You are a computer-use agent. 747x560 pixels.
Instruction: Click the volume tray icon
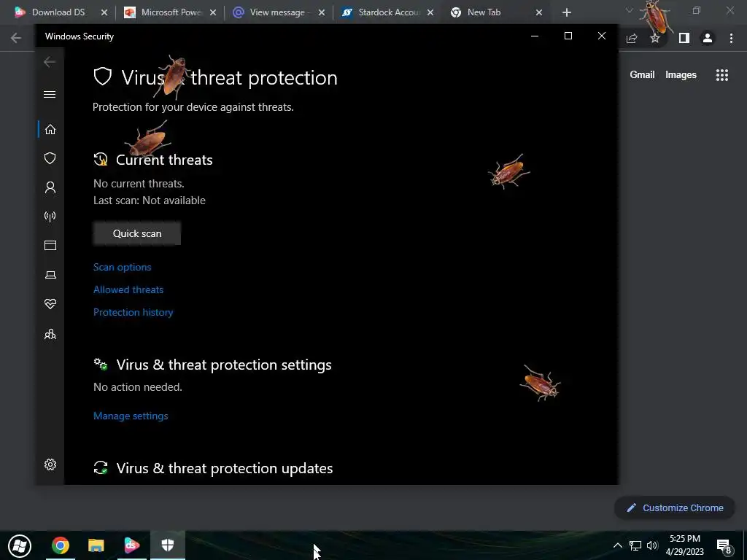[652, 545]
